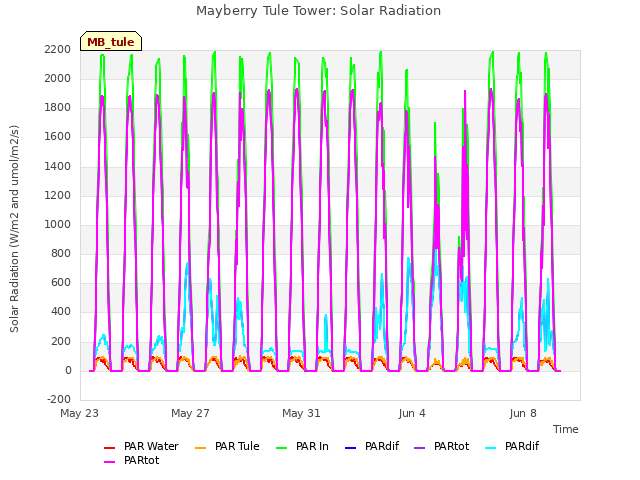640x480 pixels.
Task: Click the -200 y-axis tick label
Action: click(59, 399)
